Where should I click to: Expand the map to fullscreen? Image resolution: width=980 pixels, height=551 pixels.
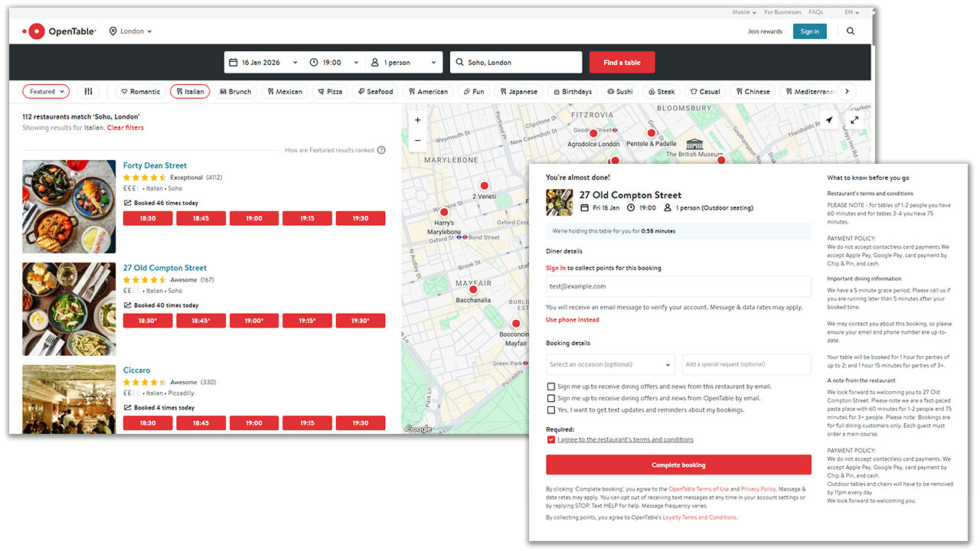pos(854,120)
